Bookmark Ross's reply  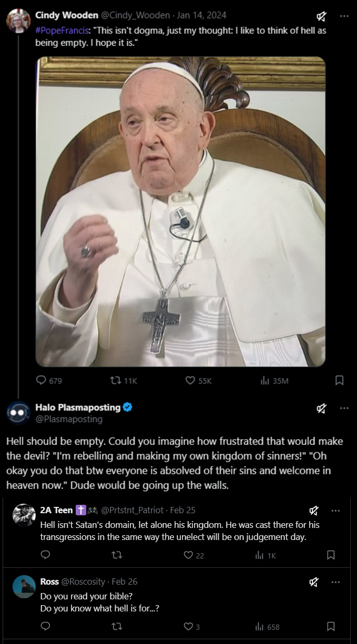pos(331,626)
